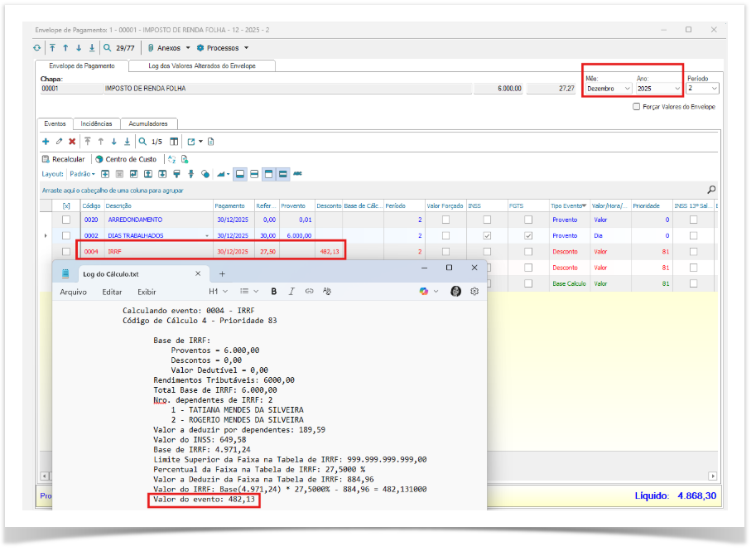Open Notepad H1 heading dropdown

pos(218,292)
